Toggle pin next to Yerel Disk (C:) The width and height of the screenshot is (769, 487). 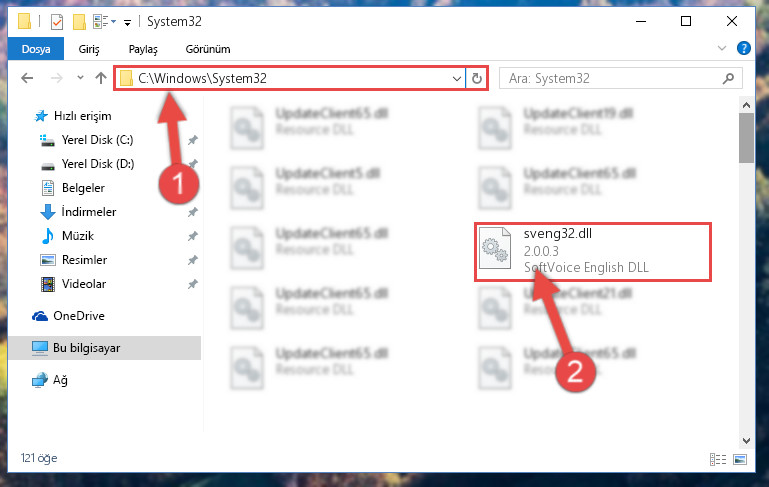point(193,140)
